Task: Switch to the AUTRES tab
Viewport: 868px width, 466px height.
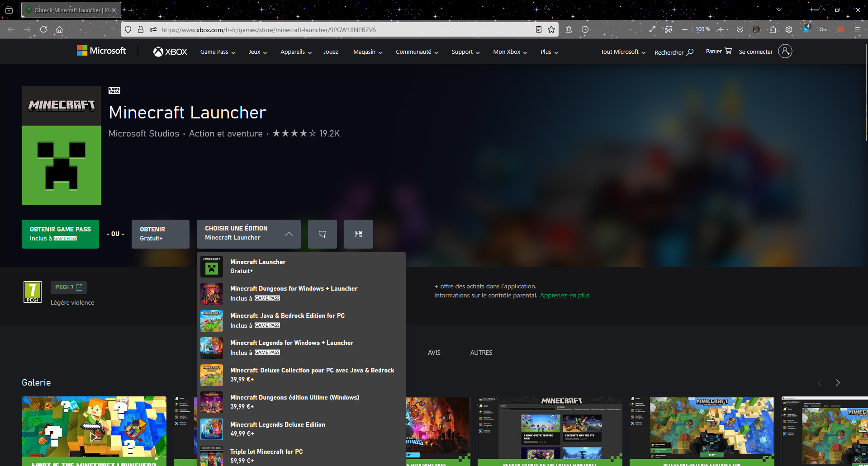Action: pos(481,353)
